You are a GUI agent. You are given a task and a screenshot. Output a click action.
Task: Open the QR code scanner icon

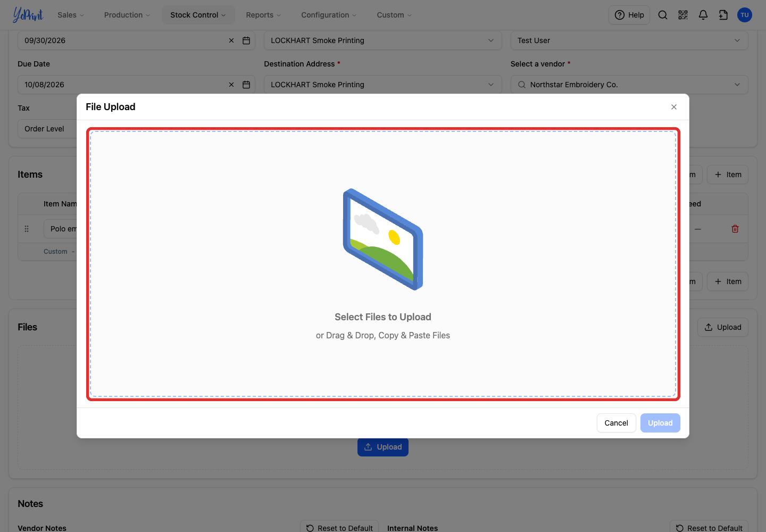click(683, 15)
